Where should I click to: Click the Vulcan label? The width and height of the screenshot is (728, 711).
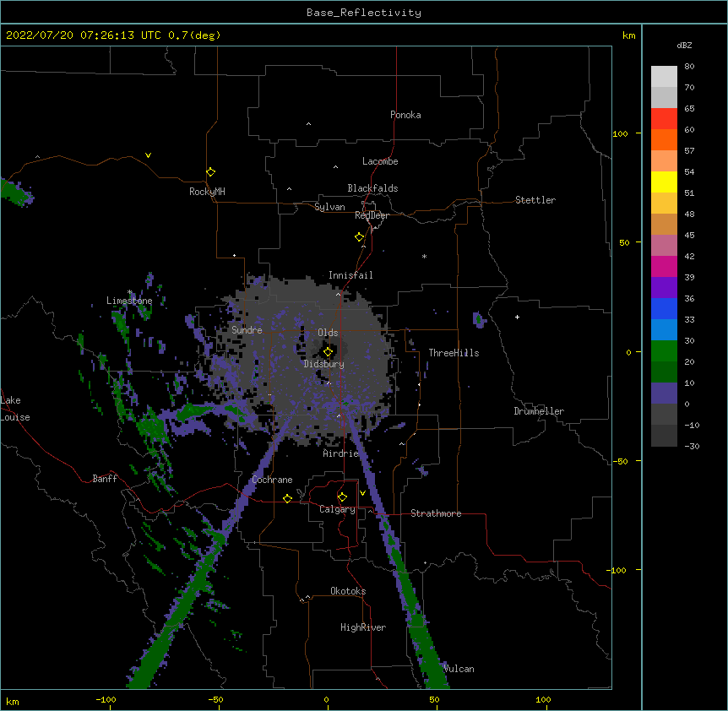(x=459, y=669)
